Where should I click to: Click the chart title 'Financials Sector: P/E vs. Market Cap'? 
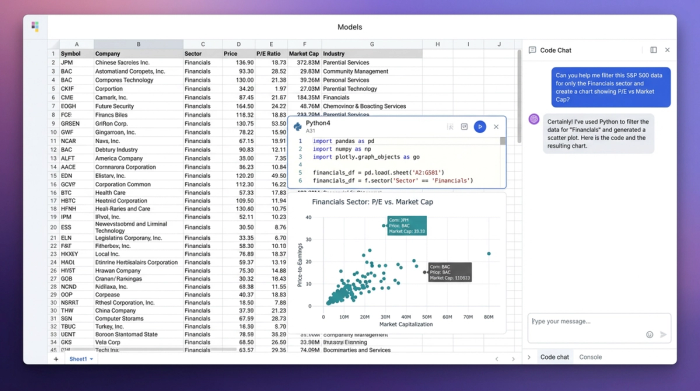click(x=372, y=202)
